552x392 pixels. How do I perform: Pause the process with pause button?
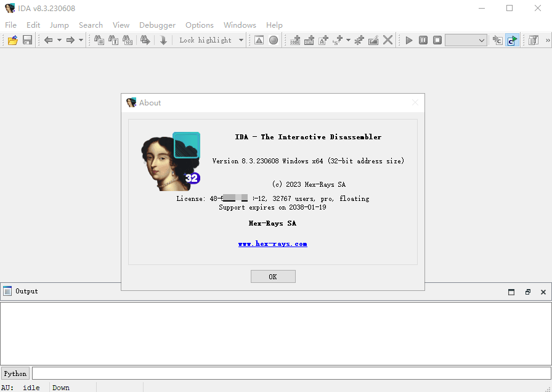(423, 40)
